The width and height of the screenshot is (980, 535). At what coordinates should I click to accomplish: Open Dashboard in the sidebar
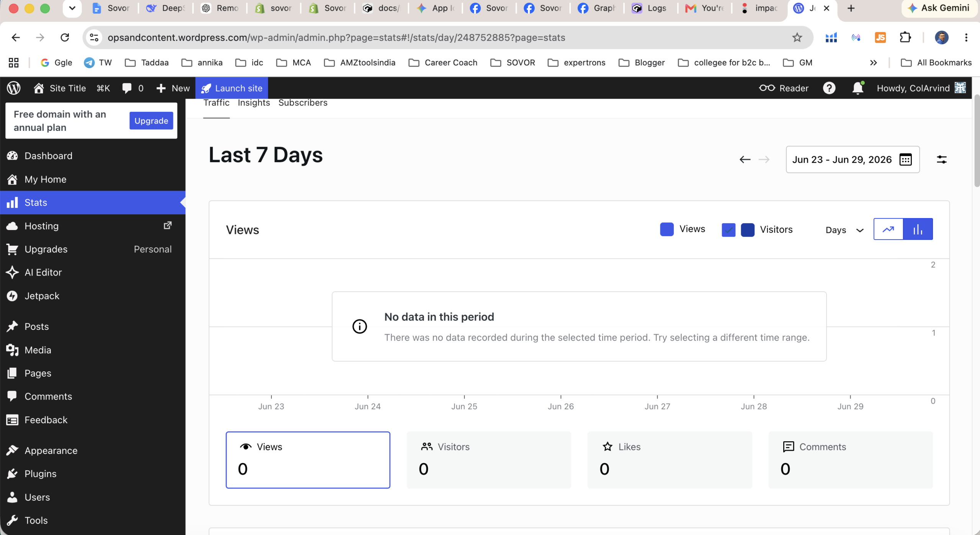93,156
